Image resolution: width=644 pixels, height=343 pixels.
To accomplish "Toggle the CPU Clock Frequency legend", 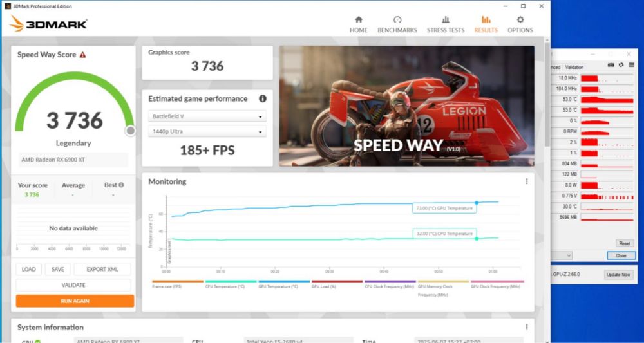I will (390, 284).
